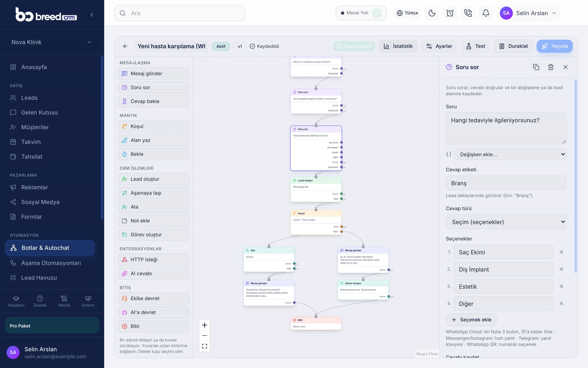Click the Cevap etiketi field containing Branş
The image size is (588, 368).
tap(506, 183)
